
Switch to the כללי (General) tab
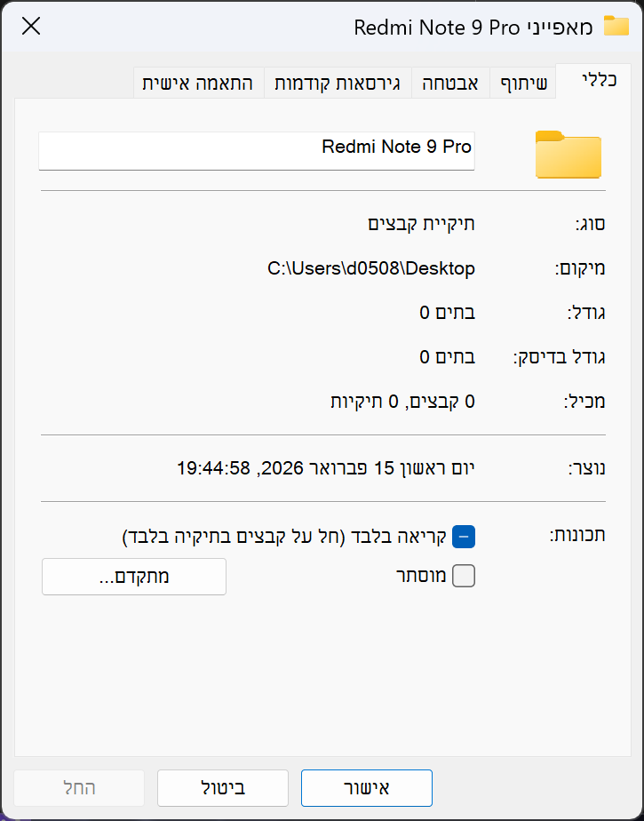(x=599, y=83)
